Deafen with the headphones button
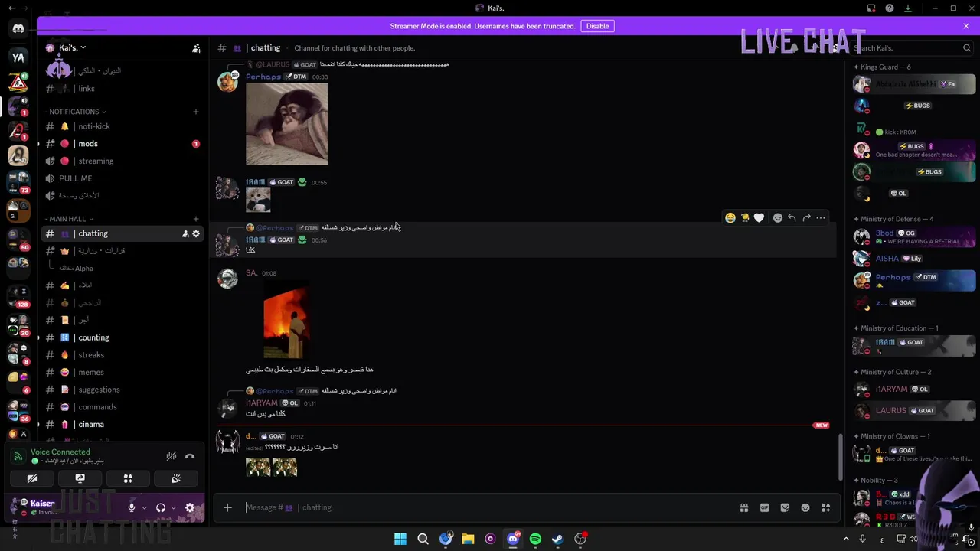 click(161, 507)
